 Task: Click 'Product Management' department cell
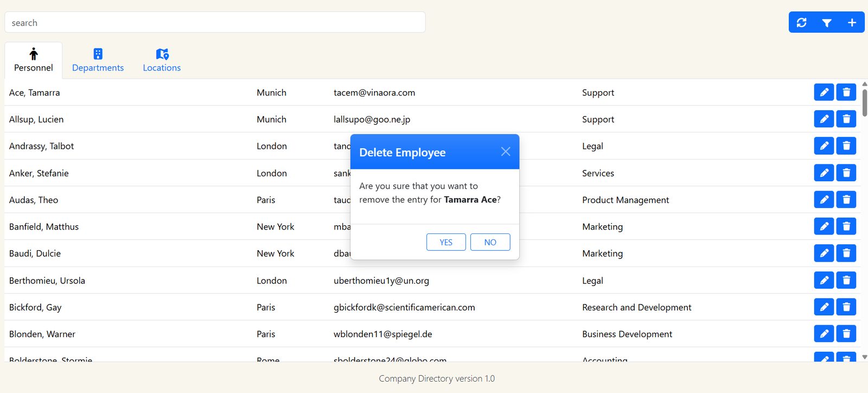pyautogui.click(x=626, y=200)
